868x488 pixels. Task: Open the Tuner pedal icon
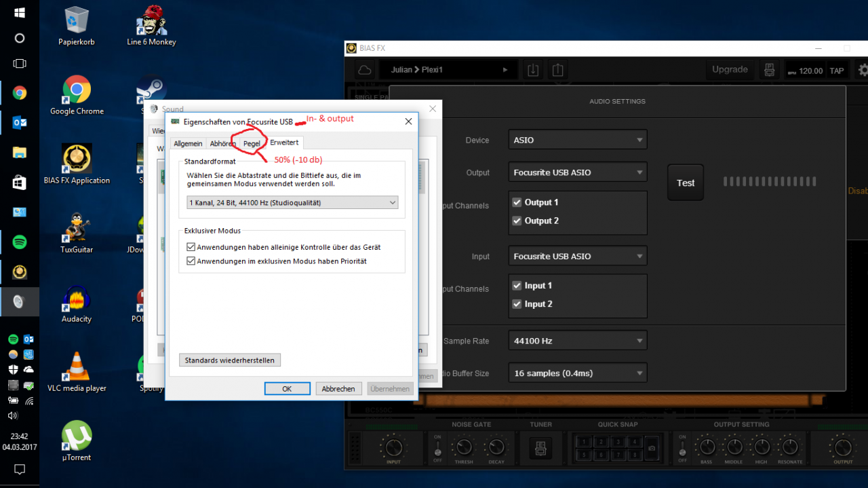coord(541,448)
